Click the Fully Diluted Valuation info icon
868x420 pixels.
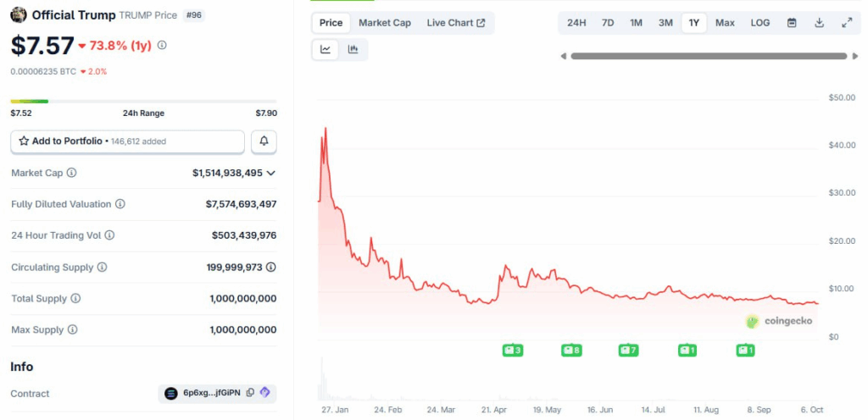point(120,204)
